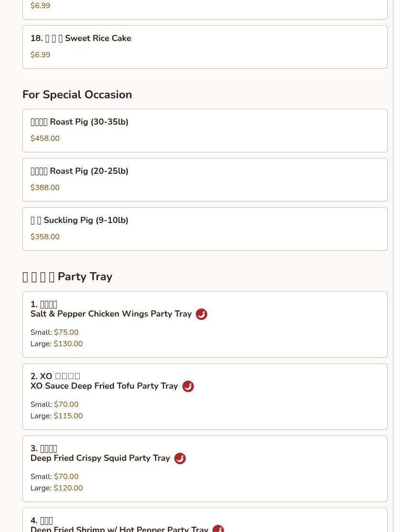403x532 pixels.
Task: Click spicy icon beside Crispy Squid Party Tray
Action: (180, 458)
